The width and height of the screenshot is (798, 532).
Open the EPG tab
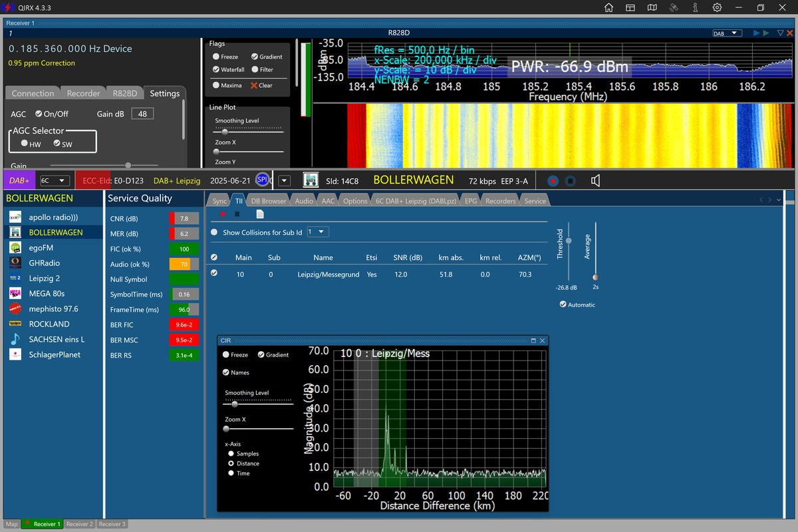click(470, 201)
